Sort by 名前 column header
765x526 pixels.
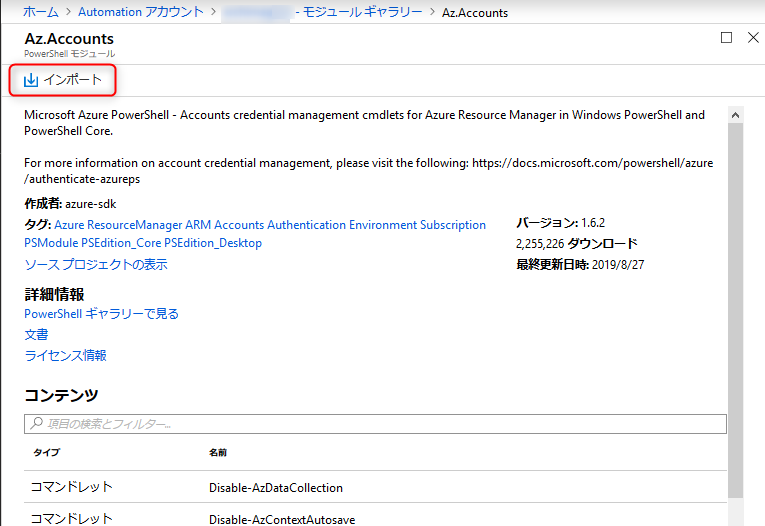pos(218,453)
